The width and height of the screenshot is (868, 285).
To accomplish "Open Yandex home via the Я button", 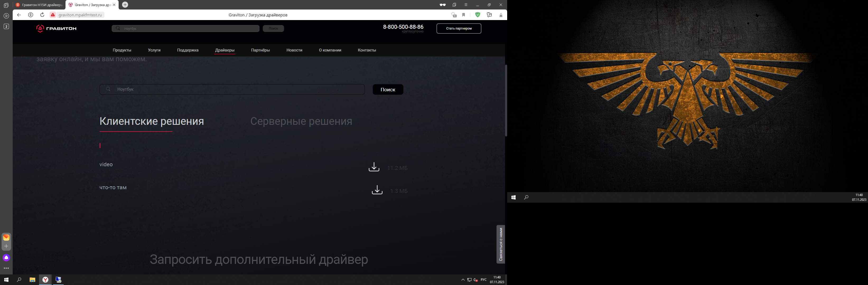I will pyautogui.click(x=31, y=15).
